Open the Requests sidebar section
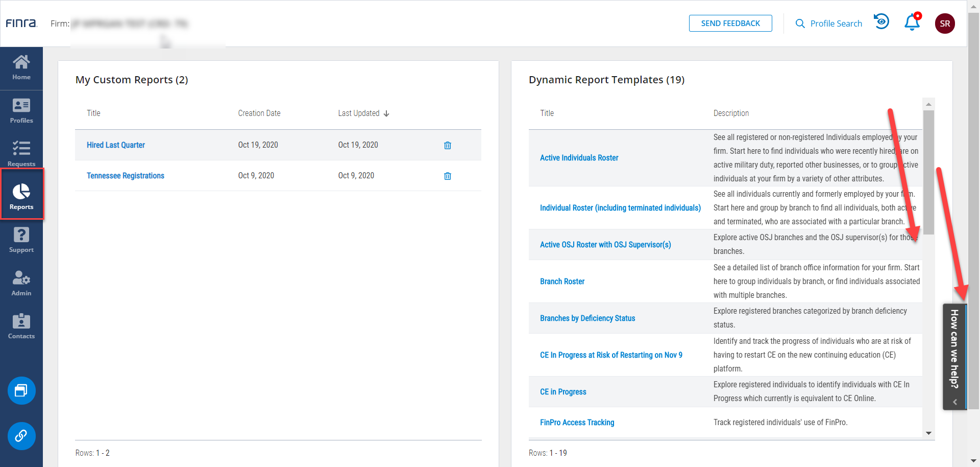Screen dimensions: 980x467 click(x=21, y=154)
